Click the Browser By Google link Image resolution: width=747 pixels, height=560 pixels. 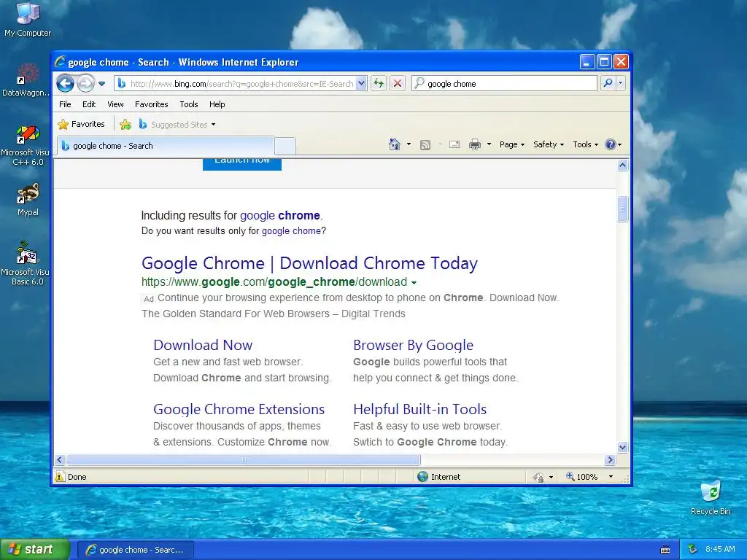click(x=413, y=345)
